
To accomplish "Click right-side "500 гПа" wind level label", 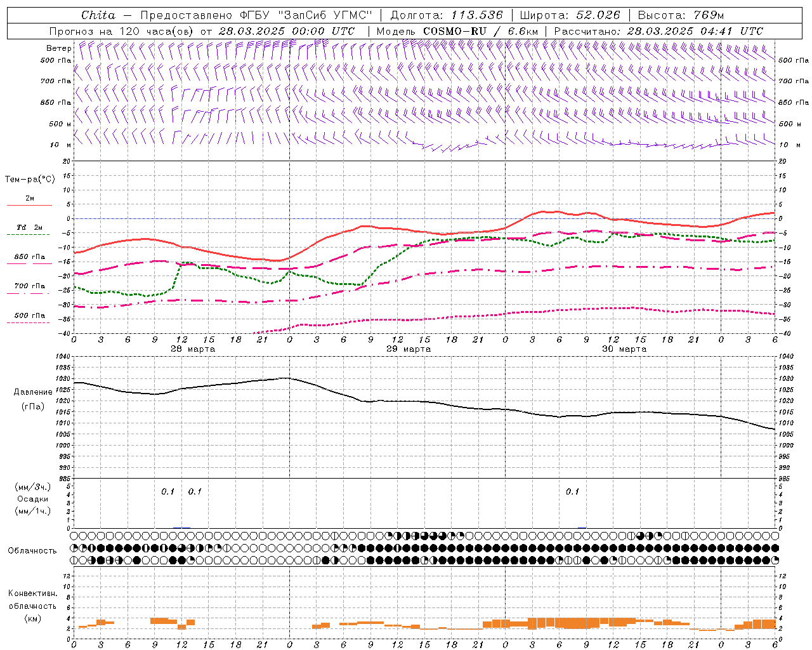I will (794, 60).
